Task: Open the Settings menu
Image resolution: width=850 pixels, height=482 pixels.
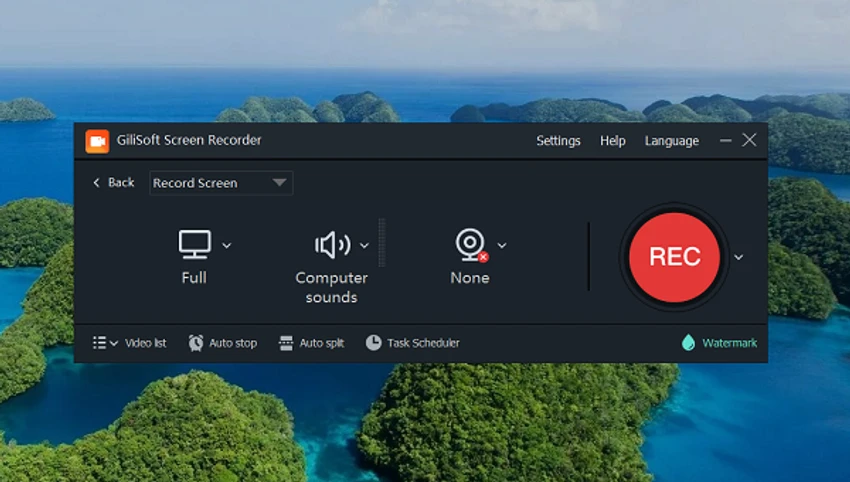Action: 558,141
